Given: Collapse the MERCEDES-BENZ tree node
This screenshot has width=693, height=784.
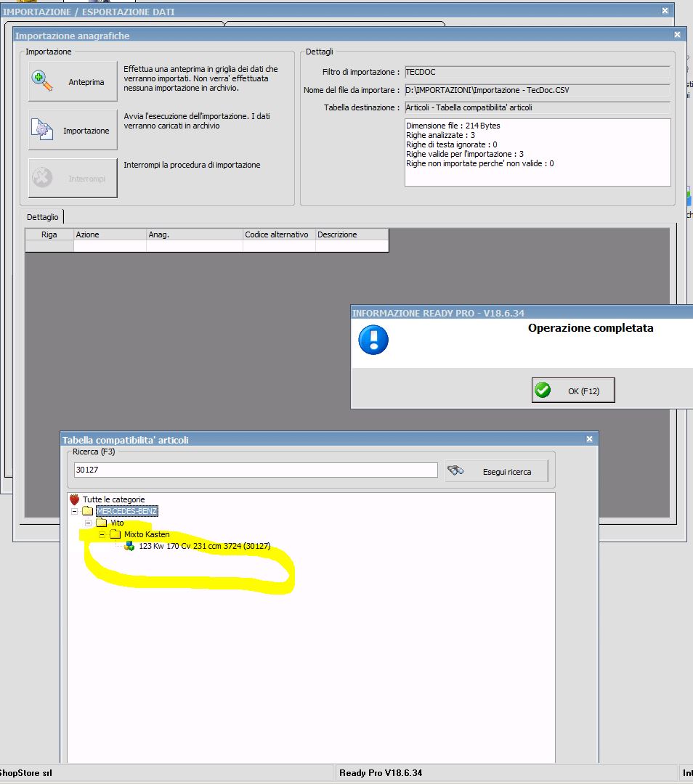Looking at the screenshot, I should pyautogui.click(x=75, y=511).
